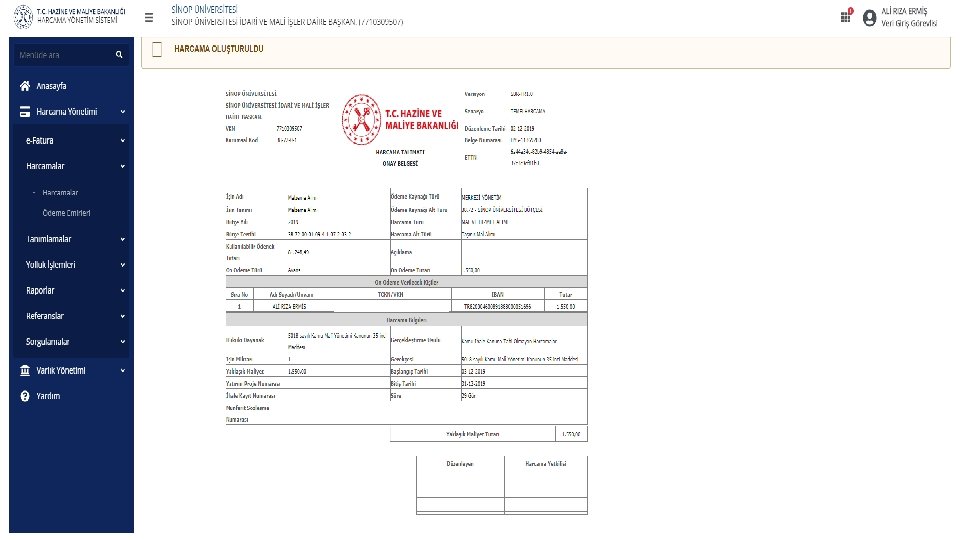Click the Sorgulamalar label

pyautogui.click(x=47, y=342)
